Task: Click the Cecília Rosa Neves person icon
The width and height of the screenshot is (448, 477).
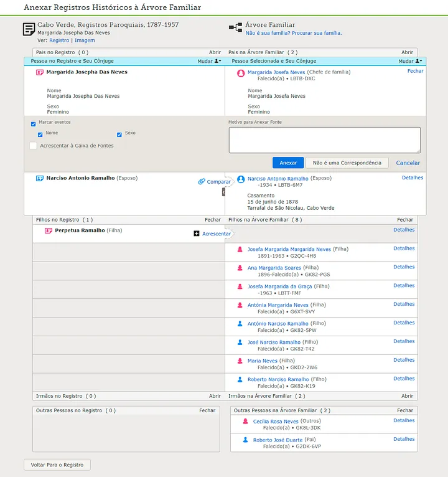Action: click(246, 422)
